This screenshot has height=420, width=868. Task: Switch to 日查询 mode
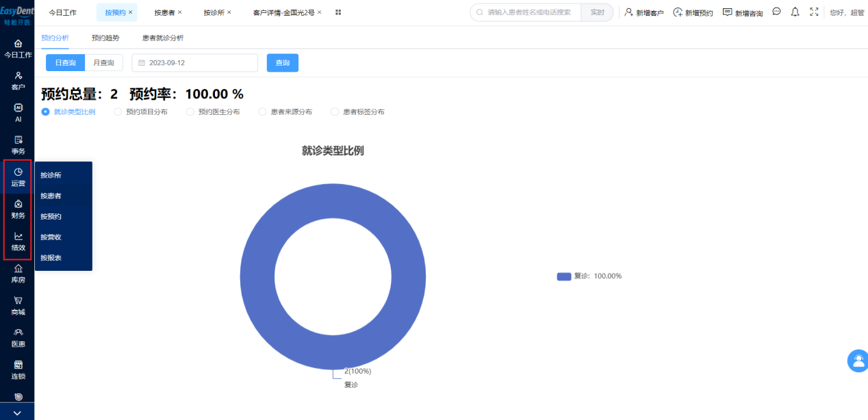coord(65,62)
